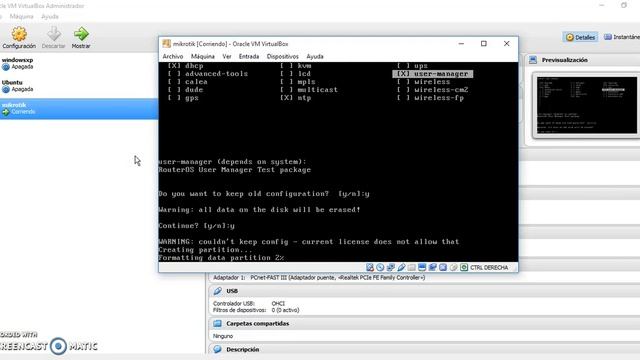Viewport: 640px width, 360px height.
Task: Click the Descripción section icon
Action: point(218,349)
